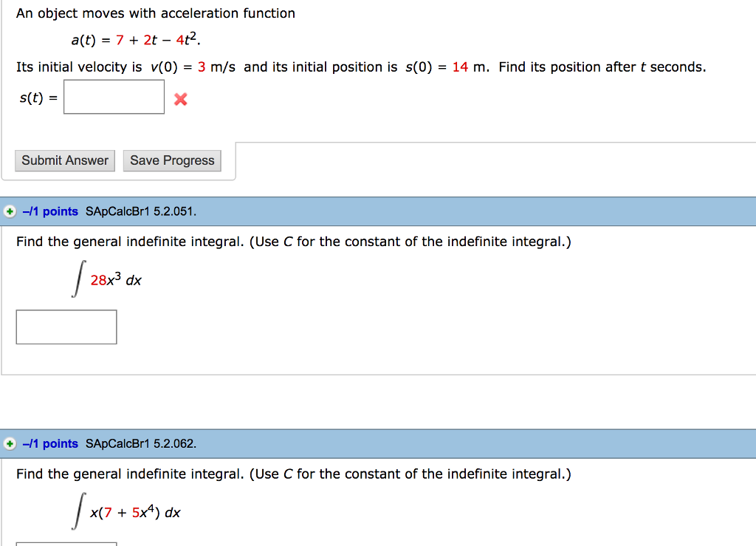Open the points link for question 5.2.062
Viewport: 756px width, 546px height.
tap(50, 443)
